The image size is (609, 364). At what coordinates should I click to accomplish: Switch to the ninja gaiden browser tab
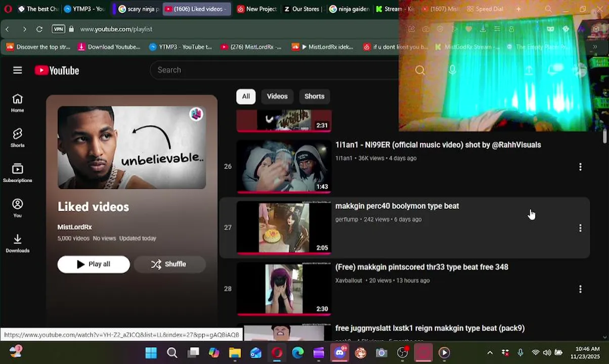[x=350, y=9]
